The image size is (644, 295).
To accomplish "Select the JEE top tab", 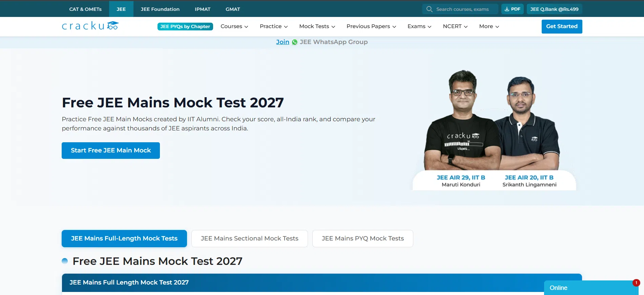I will click(121, 9).
